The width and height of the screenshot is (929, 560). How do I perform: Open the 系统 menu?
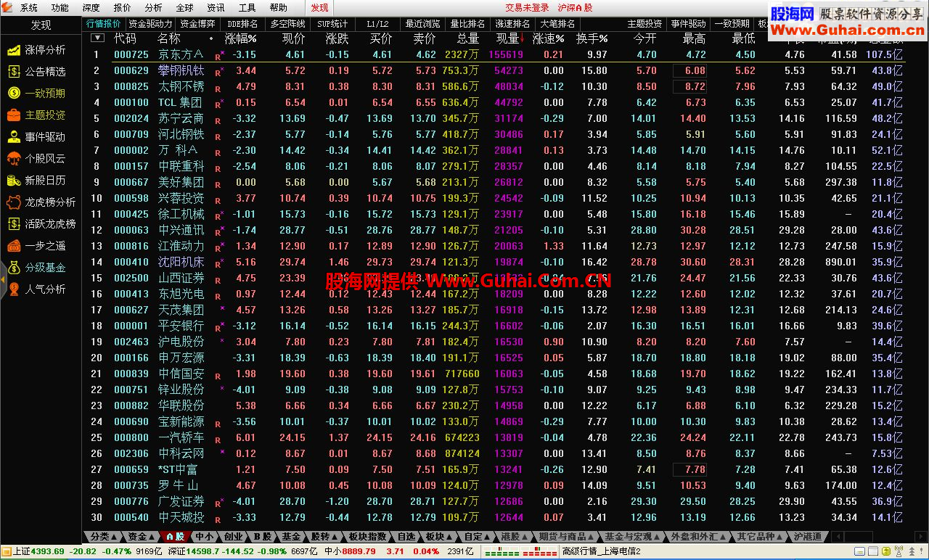coord(29,8)
